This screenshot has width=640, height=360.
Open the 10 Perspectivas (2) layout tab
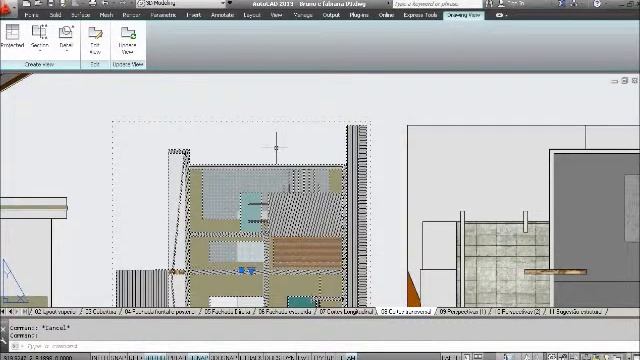coord(518,312)
